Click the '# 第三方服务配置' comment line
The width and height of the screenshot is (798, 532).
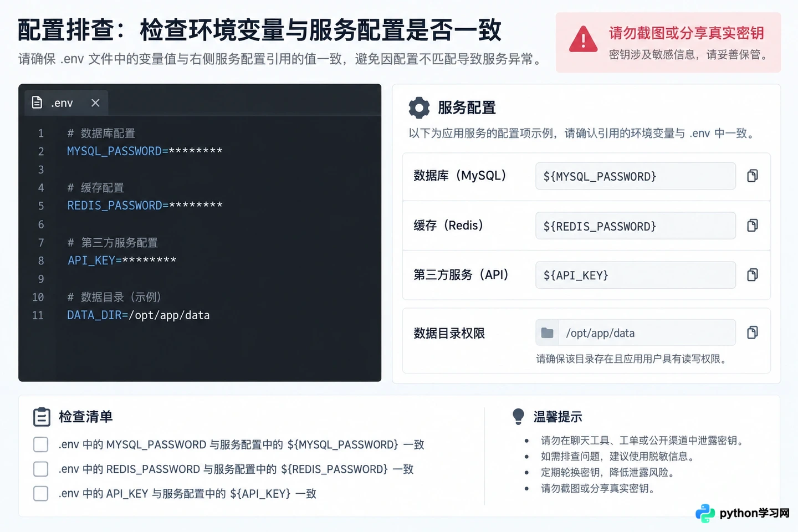click(x=112, y=242)
